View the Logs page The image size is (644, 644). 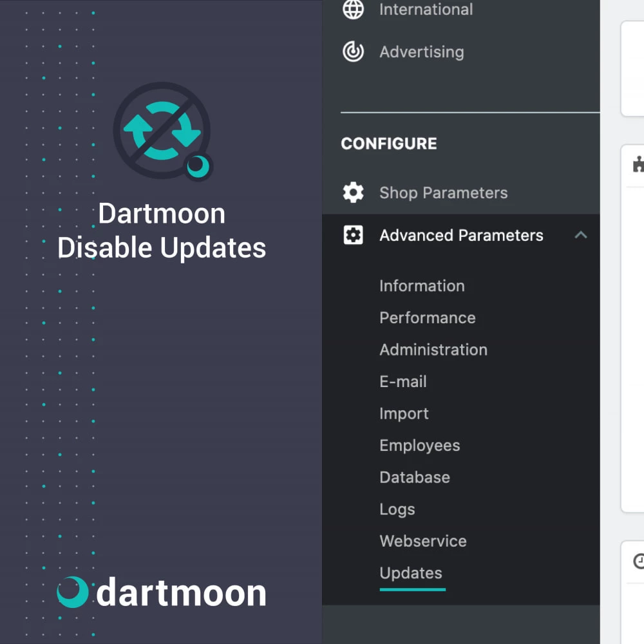[397, 509]
